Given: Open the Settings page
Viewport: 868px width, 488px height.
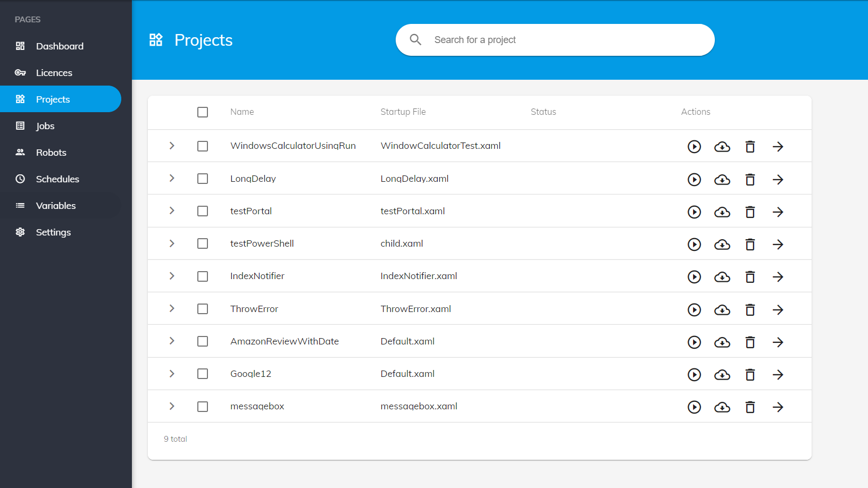Looking at the screenshot, I should [x=61, y=232].
